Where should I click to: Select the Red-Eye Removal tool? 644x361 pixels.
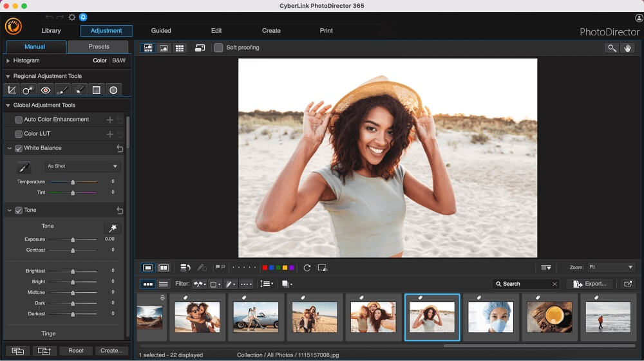pyautogui.click(x=45, y=90)
